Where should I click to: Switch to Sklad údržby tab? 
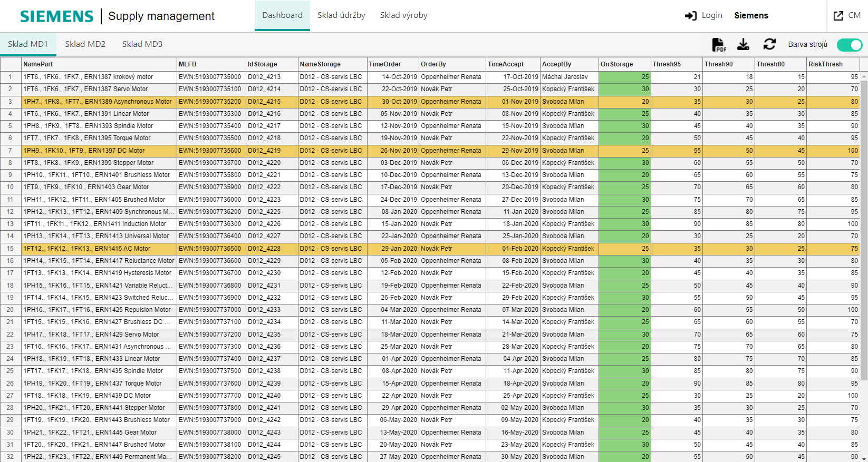point(341,15)
